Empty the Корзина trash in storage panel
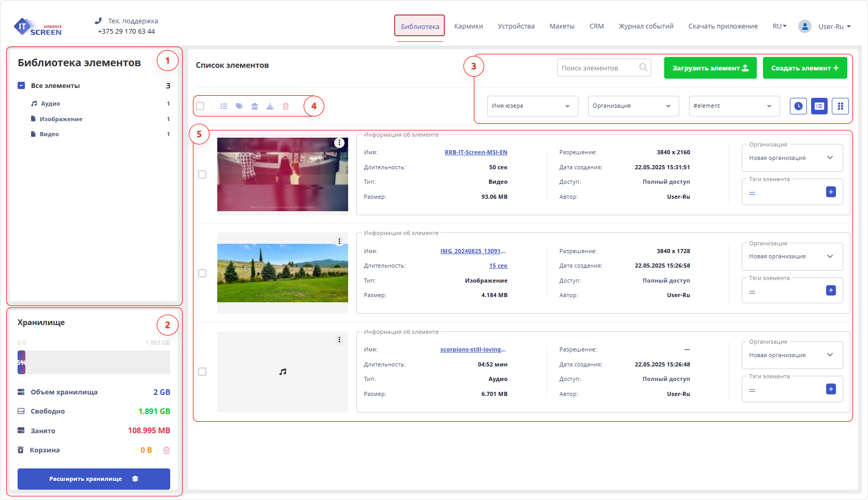The height and width of the screenshot is (500, 868). pyautogui.click(x=167, y=450)
